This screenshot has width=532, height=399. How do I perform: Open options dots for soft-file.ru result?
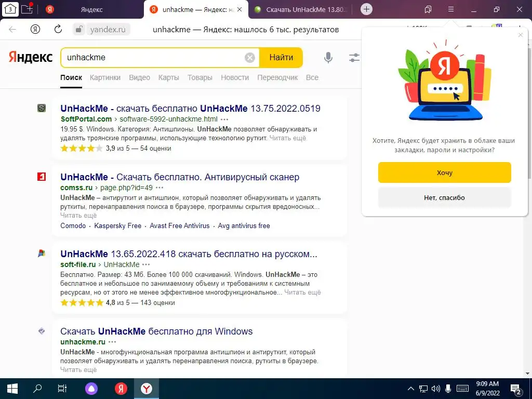(x=146, y=264)
